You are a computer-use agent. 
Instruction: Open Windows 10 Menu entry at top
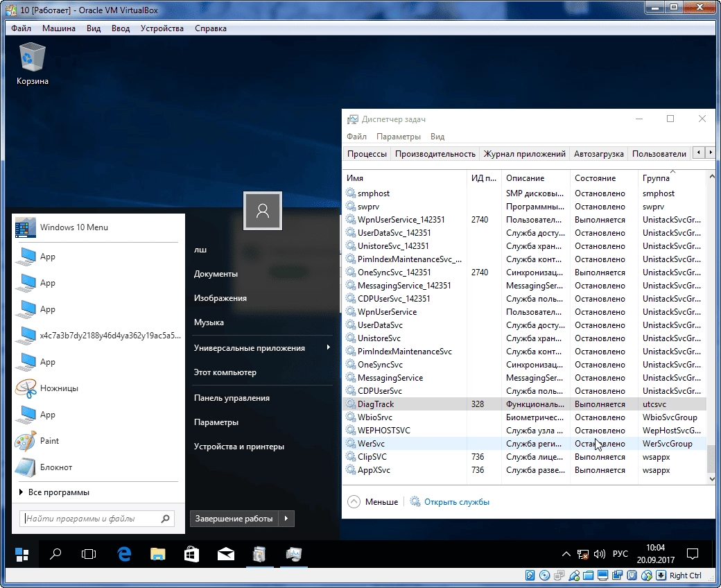(98, 227)
